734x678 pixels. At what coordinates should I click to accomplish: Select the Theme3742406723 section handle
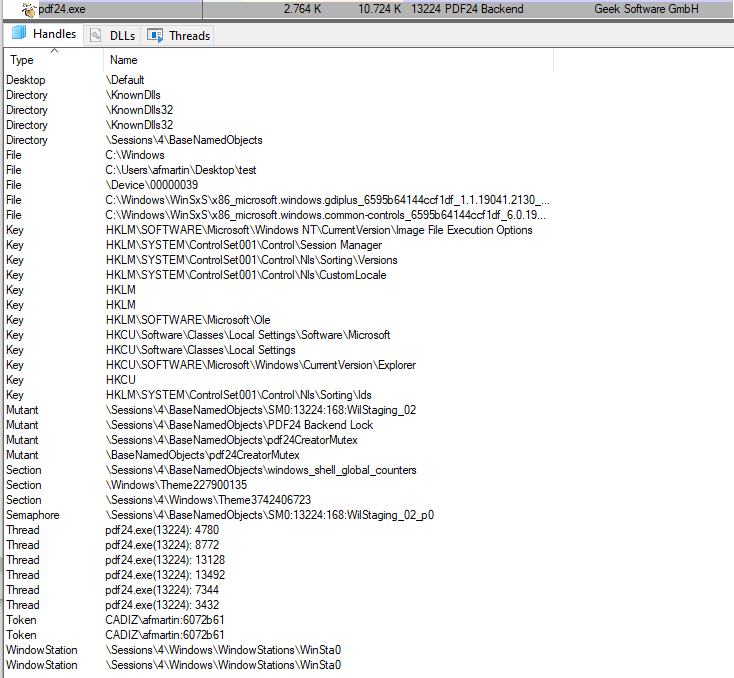(208, 500)
